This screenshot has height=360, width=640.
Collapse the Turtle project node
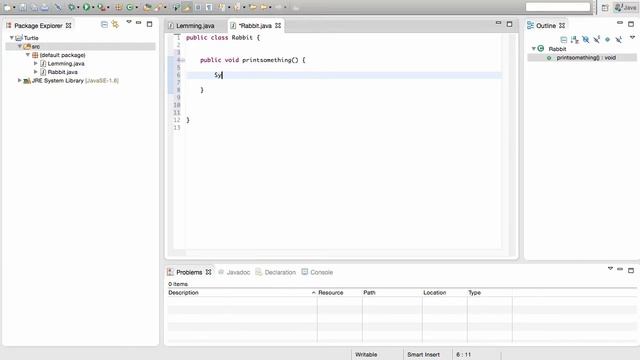(x=11, y=38)
